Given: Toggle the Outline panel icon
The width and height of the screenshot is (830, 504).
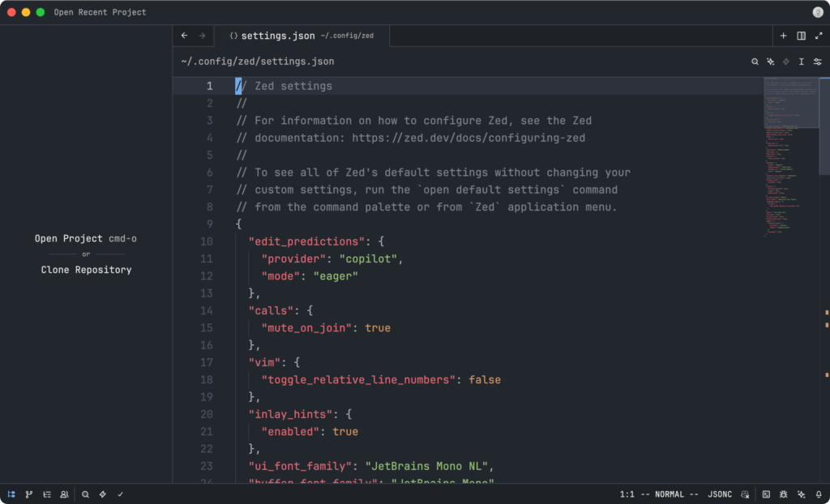Looking at the screenshot, I should click(x=47, y=493).
